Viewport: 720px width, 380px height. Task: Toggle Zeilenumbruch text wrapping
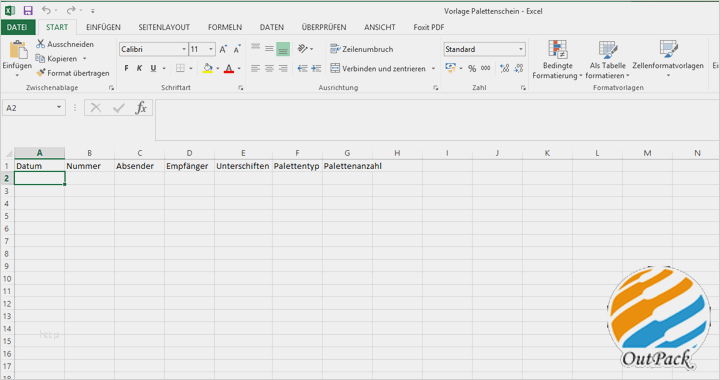362,49
